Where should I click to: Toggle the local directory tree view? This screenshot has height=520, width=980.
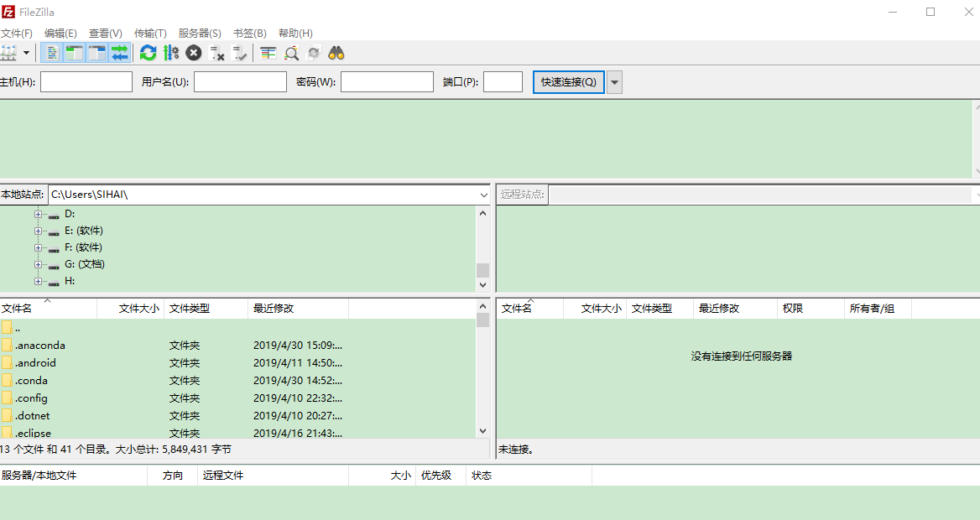click(75, 53)
